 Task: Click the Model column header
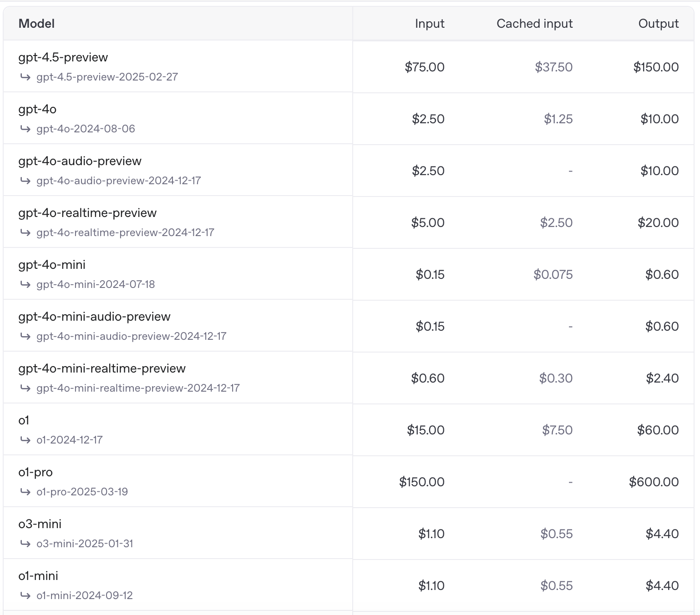pyautogui.click(x=36, y=24)
